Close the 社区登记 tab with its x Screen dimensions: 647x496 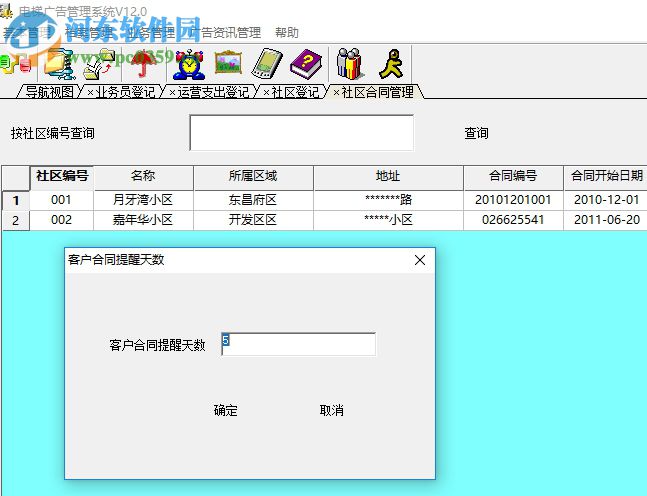click(266, 92)
